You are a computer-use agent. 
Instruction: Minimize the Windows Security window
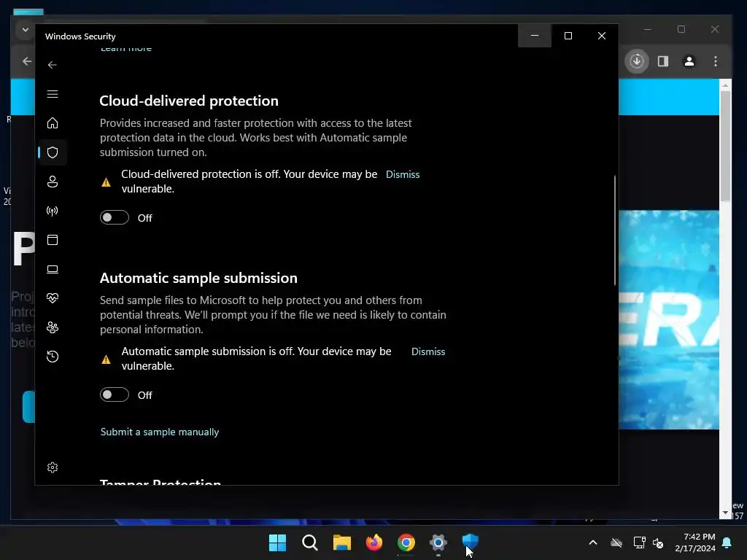click(535, 36)
